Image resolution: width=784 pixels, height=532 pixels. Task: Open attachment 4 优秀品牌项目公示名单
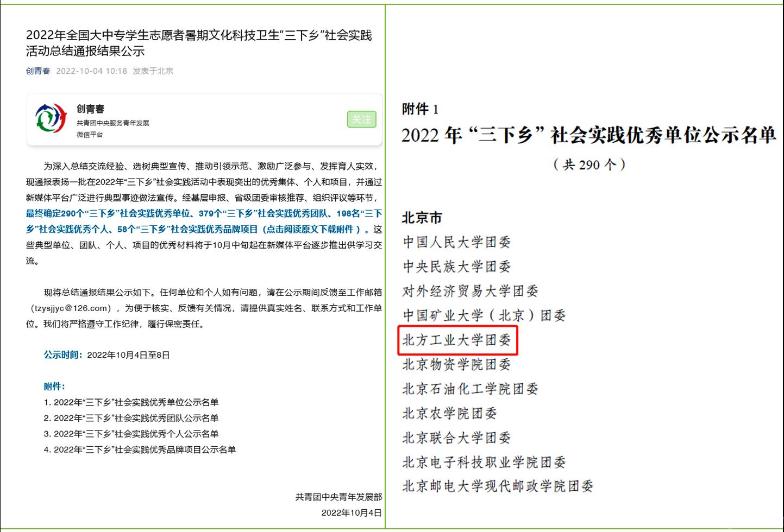(145, 449)
